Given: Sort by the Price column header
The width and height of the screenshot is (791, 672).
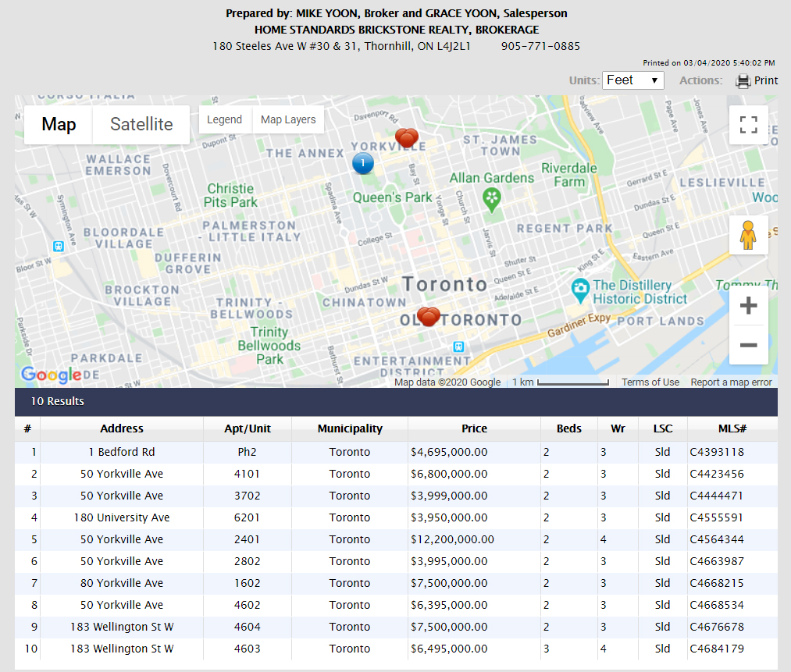Looking at the screenshot, I should coord(474,428).
